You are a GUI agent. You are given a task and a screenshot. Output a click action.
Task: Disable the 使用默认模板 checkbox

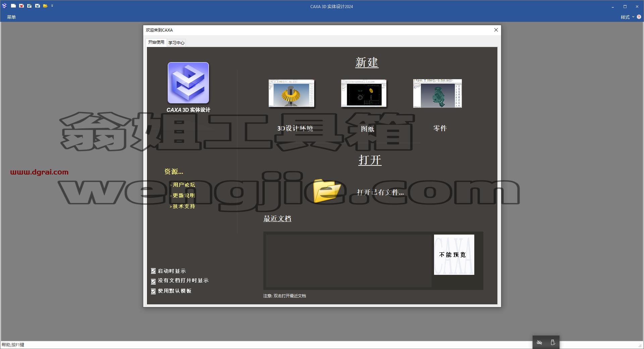[153, 291]
